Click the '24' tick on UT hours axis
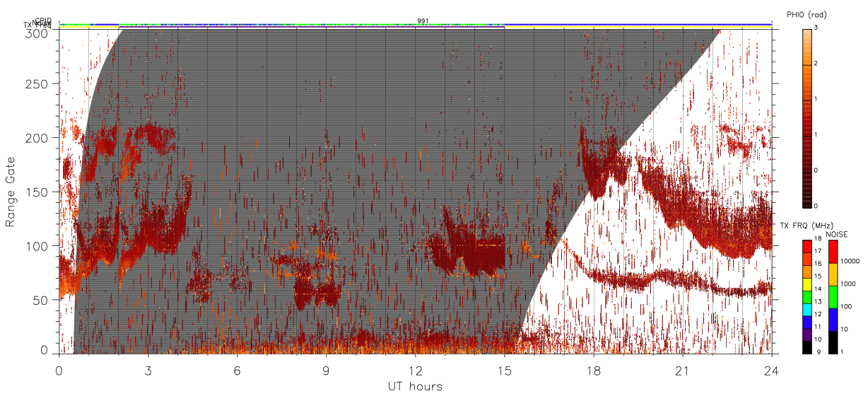The height and width of the screenshot is (401, 868). (x=771, y=370)
